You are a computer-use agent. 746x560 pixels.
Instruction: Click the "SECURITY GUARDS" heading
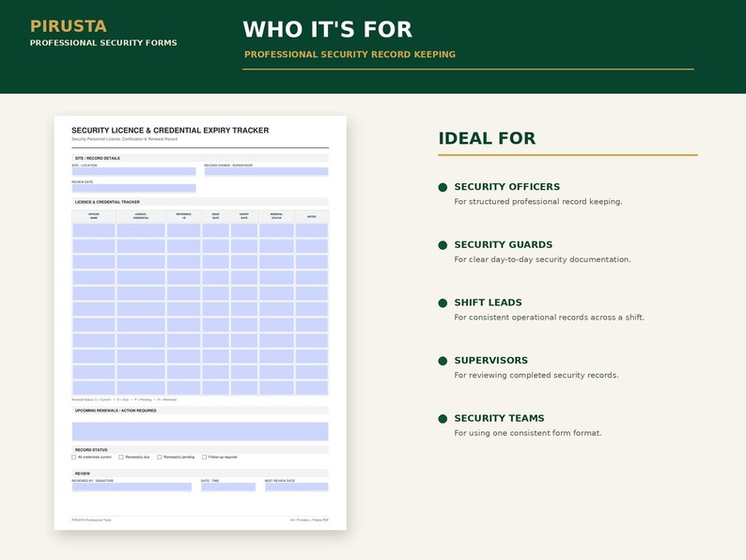(x=503, y=244)
